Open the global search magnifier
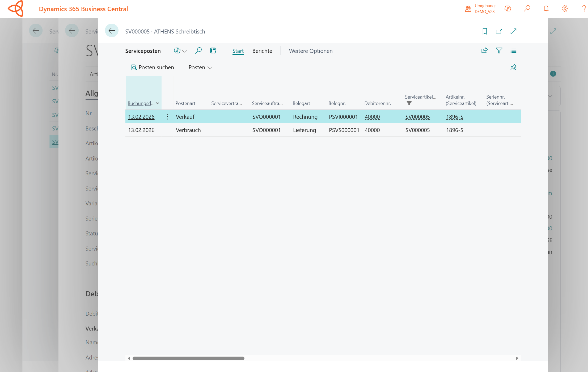This screenshot has height=372, width=588. click(527, 9)
